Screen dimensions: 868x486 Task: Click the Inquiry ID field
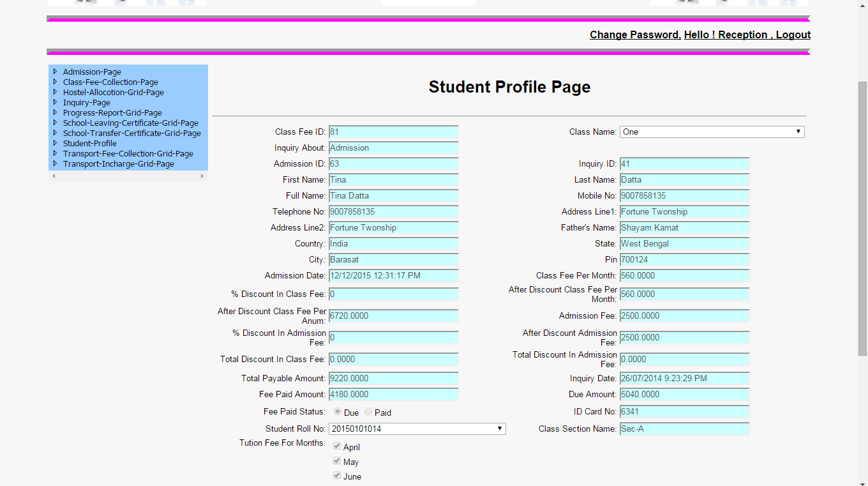pos(685,164)
